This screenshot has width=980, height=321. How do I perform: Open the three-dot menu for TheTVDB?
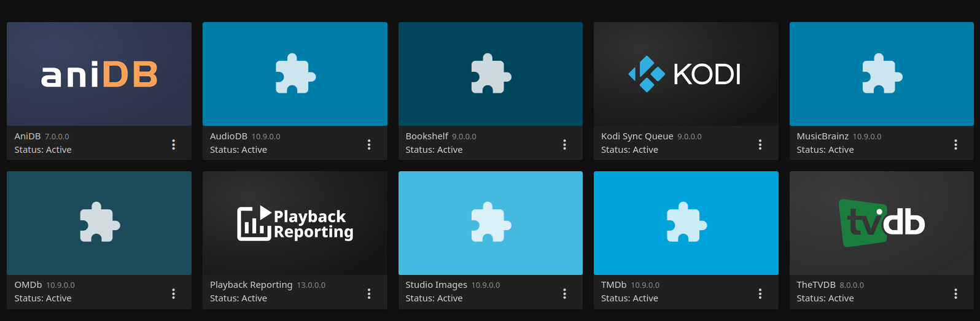click(x=955, y=293)
